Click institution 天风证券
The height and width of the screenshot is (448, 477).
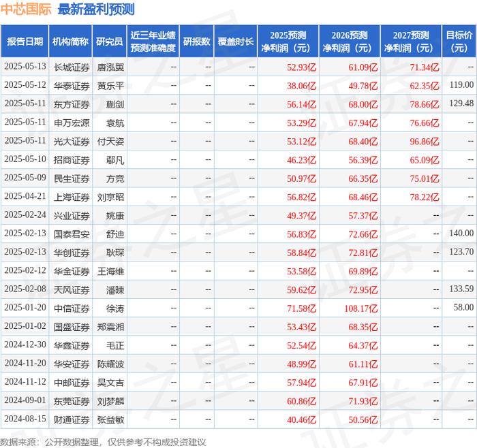72,290
